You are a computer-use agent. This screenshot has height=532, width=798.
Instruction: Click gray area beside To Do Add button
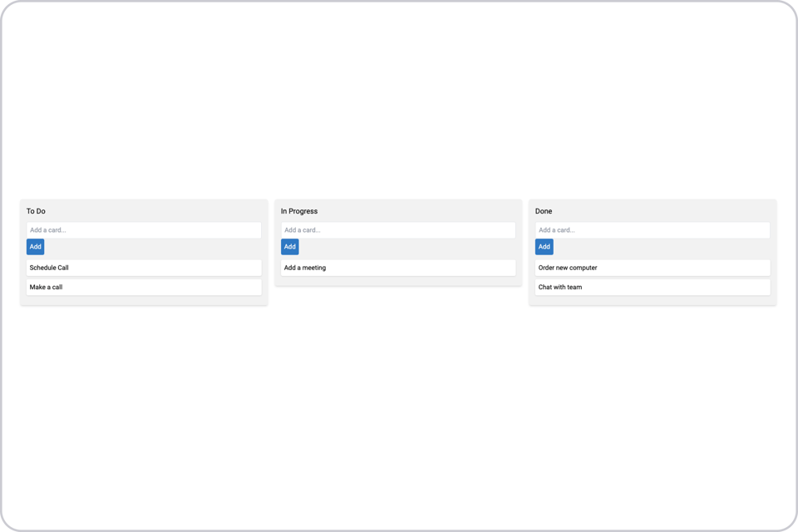pyautogui.click(x=153, y=247)
